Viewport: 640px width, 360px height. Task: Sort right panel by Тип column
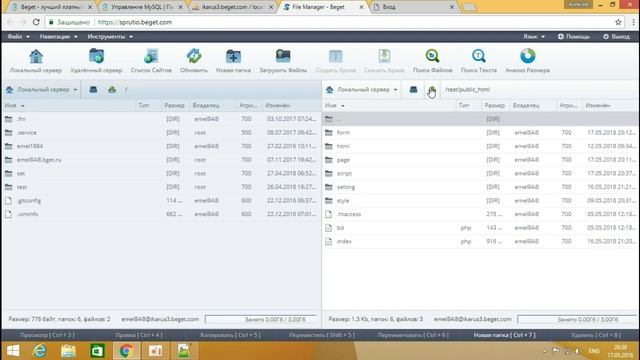click(x=468, y=105)
